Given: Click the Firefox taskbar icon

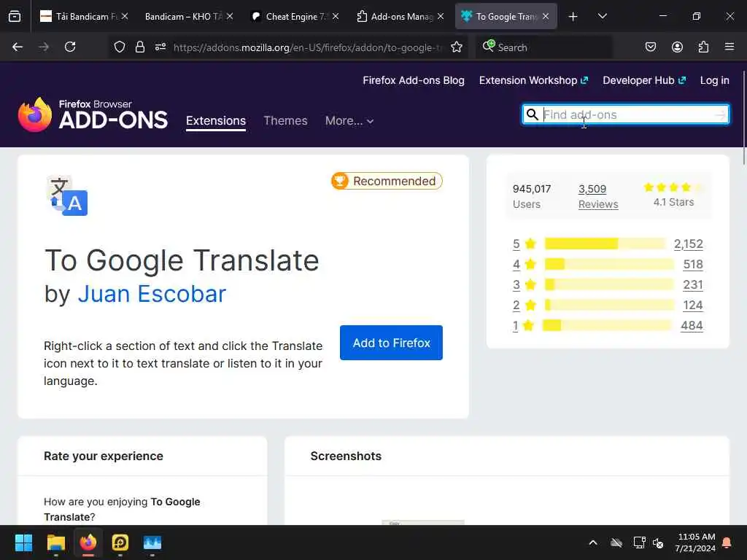Looking at the screenshot, I should (x=88, y=542).
